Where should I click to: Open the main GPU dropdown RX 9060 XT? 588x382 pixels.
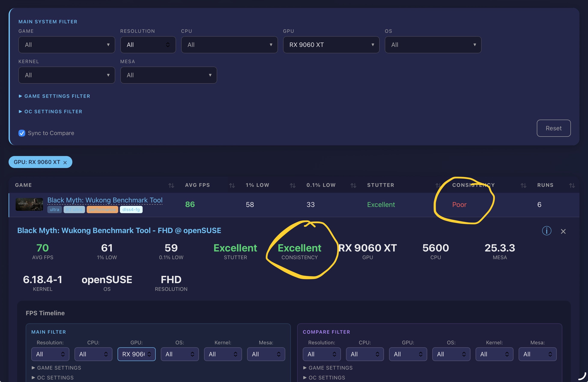click(331, 45)
